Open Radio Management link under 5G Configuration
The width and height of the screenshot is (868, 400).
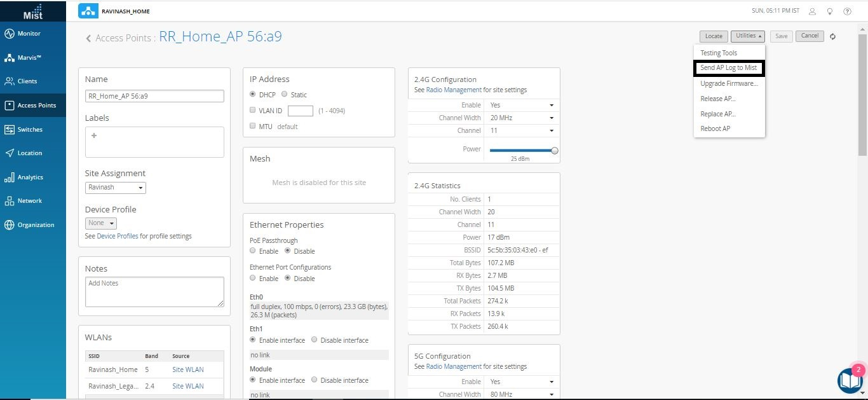click(454, 366)
